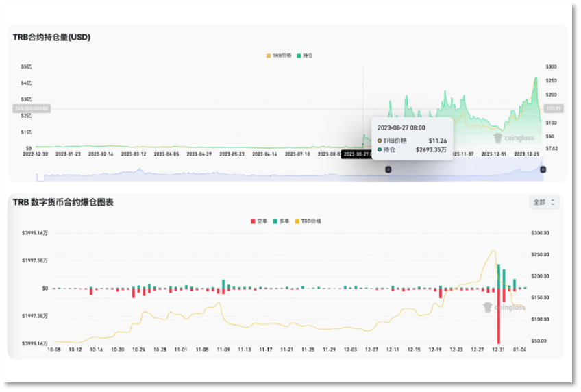
Task: Click the 12-03 date label
Action: (350, 350)
